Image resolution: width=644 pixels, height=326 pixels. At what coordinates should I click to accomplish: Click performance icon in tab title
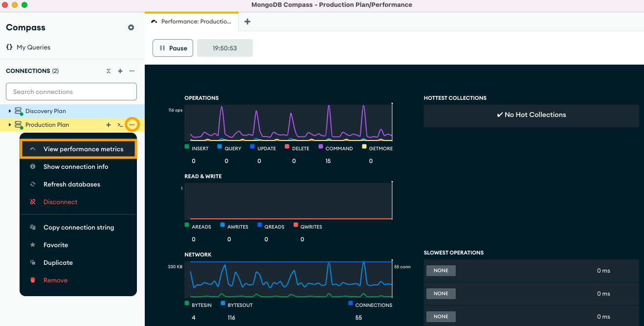[x=155, y=22]
